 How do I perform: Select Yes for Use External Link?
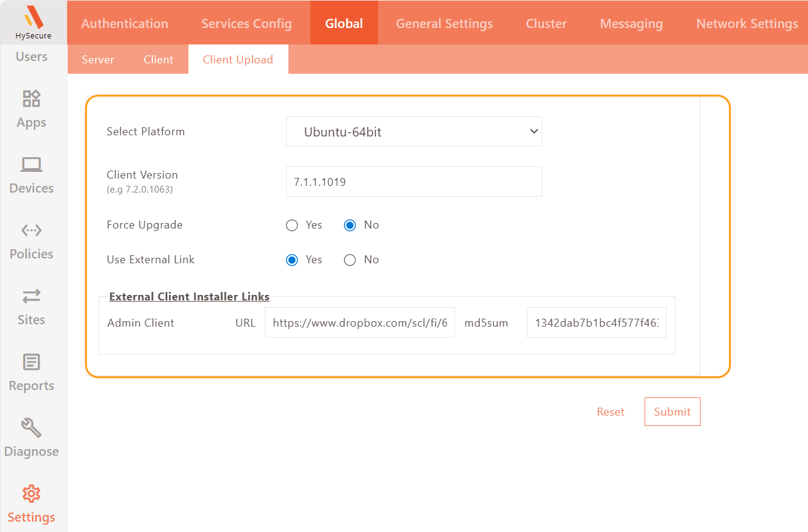coord(292,260)
